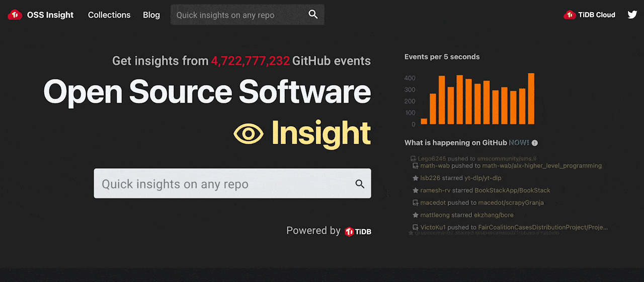Open the macedot user link

[x=433, y=202]
